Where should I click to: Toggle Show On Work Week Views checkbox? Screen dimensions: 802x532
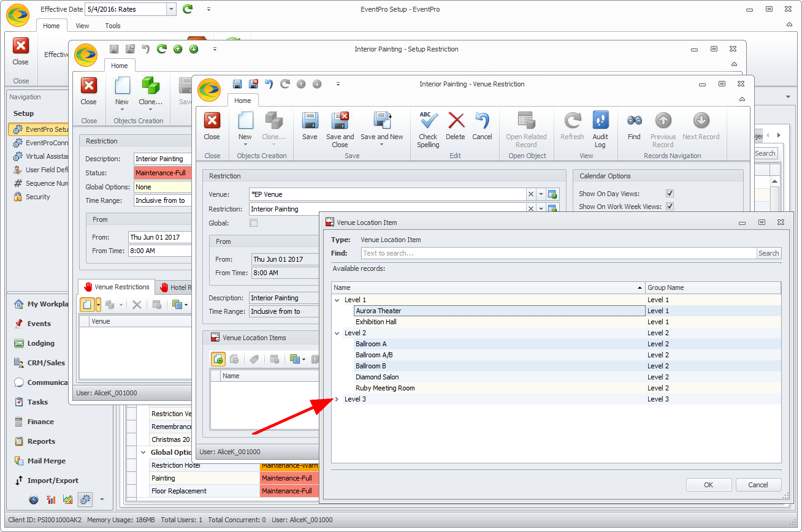coord(670,206)
